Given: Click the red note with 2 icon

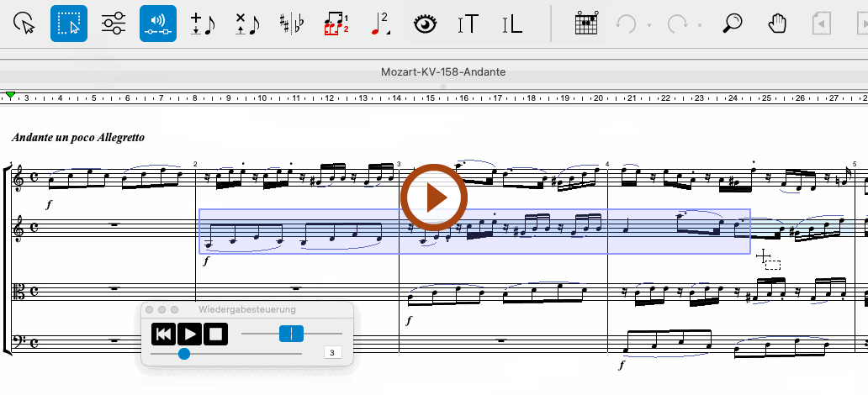Looking at the screenshot, I should (x=381, y=24).
